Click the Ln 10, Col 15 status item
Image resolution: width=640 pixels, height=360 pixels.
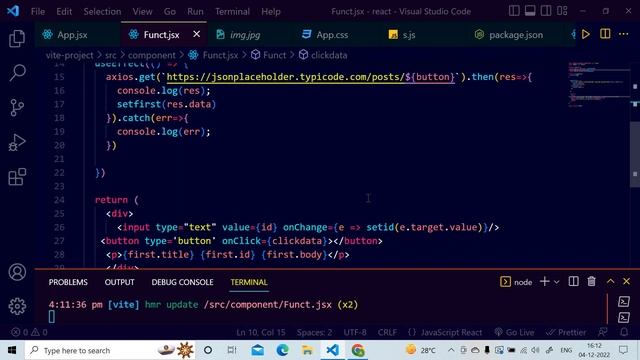click(261, 332)
